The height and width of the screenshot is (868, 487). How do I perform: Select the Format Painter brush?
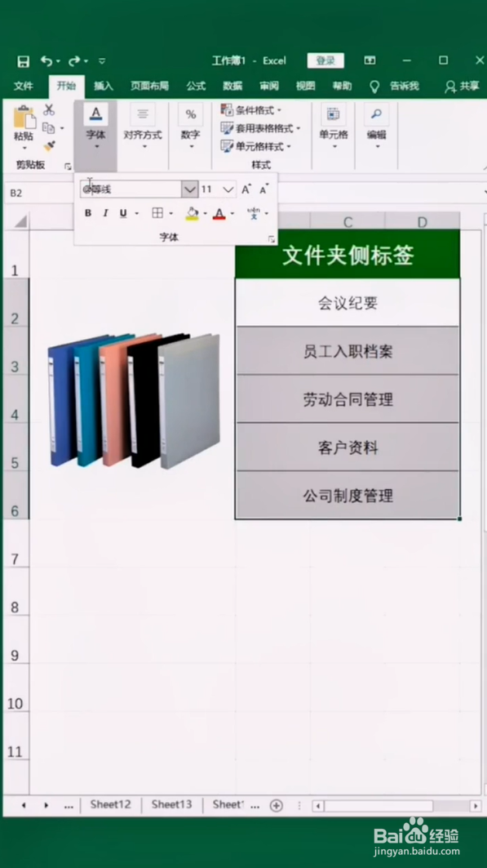coord(49,146)
